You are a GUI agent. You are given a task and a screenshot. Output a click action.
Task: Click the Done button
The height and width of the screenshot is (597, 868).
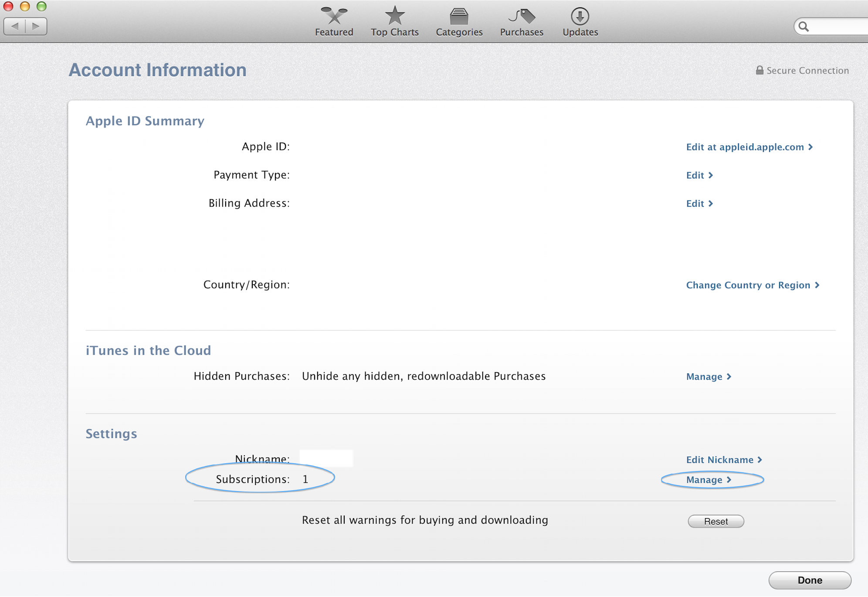pos(809,580)
